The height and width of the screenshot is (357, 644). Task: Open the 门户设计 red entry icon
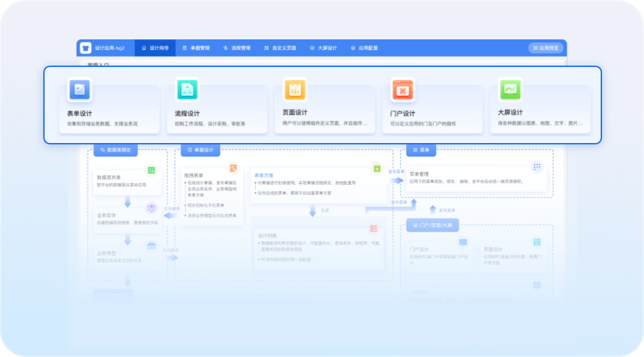403,89
